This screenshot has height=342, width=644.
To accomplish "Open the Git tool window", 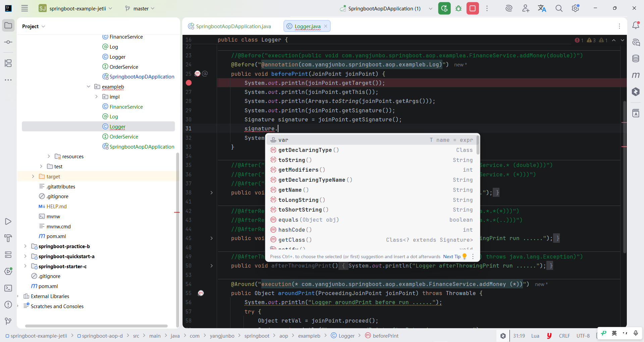I will 8,321.
